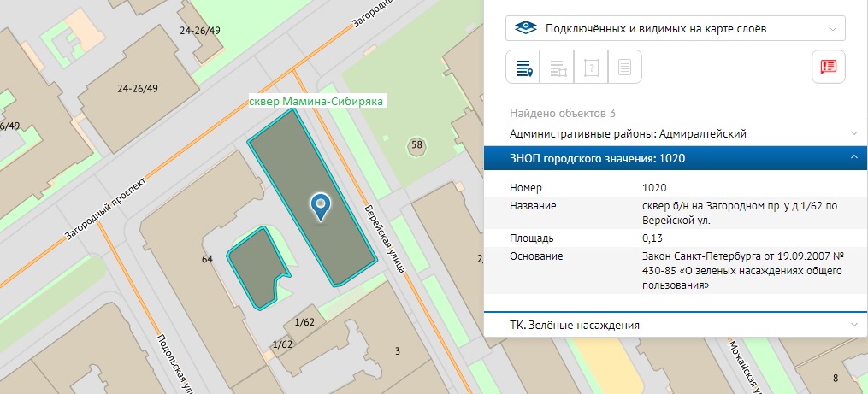868x394 pixels.
Task: Open the "Подключённых и видимых" layers dropdown
Action: [x=675, y=28]
